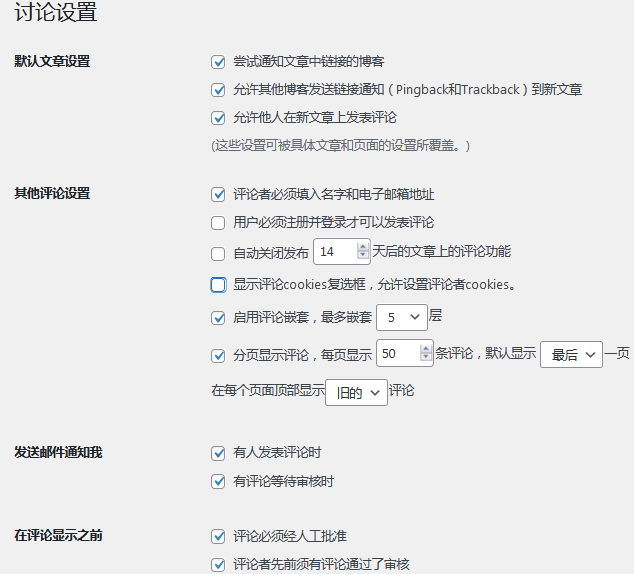Click the 天后的文章上的评论功能 text
Image resolution: width=634 pixels, height=574 pixels.
(442, 251)
